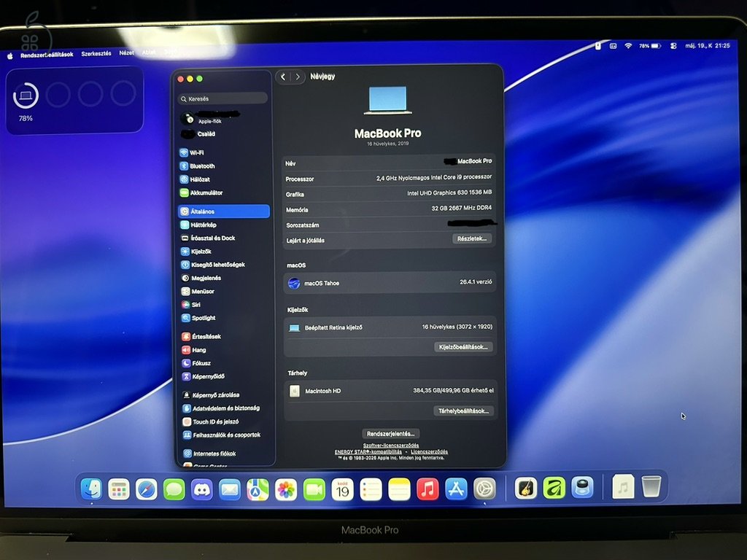Open Maps from the Dock
This screenshot has width=747, height=560.
[258, 489]
